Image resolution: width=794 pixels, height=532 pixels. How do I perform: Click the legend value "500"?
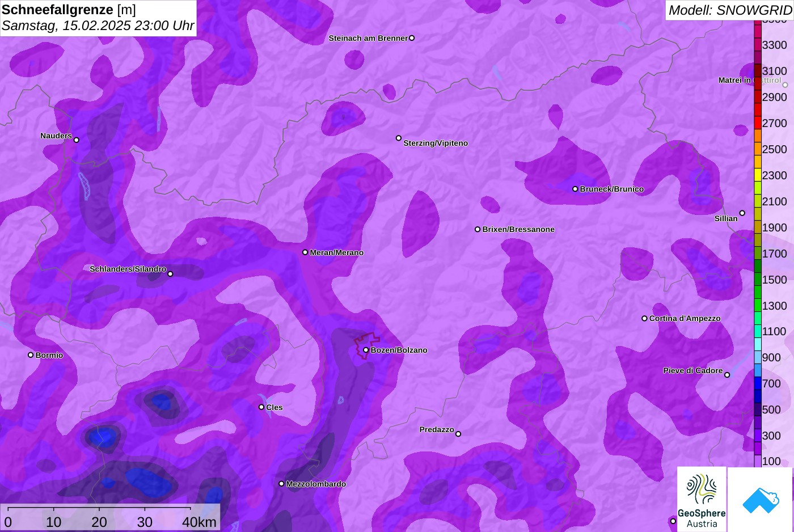pyautogui.click(x=771, y=409)
